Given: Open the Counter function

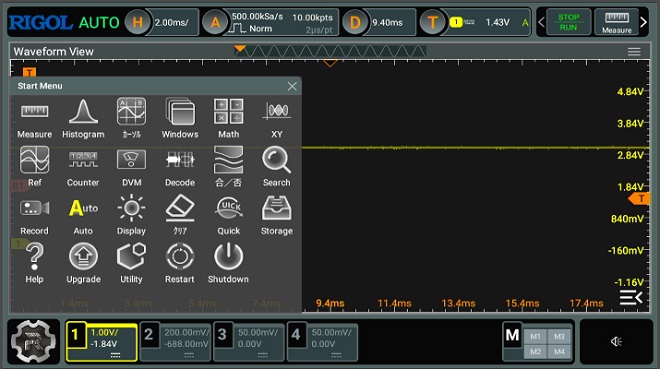Looking at the screenshot, I should pos(83,167).
